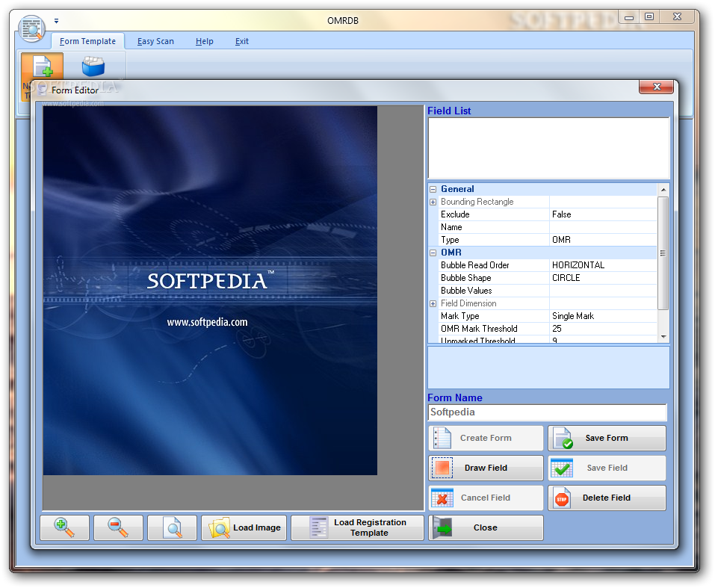715x588 pixels.
Task: Click Load Registration Template button
Action: click(357, 527)
